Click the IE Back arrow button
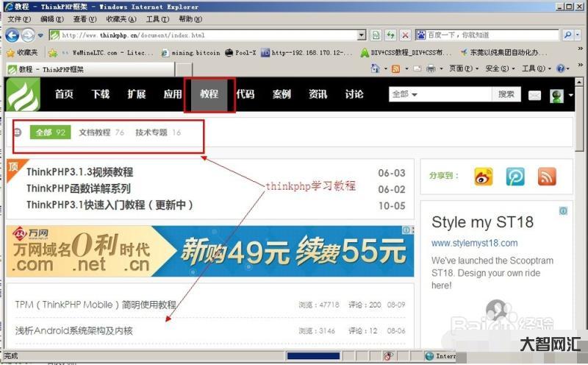Screen dimensions: 588x365 (x=12, y=35)
